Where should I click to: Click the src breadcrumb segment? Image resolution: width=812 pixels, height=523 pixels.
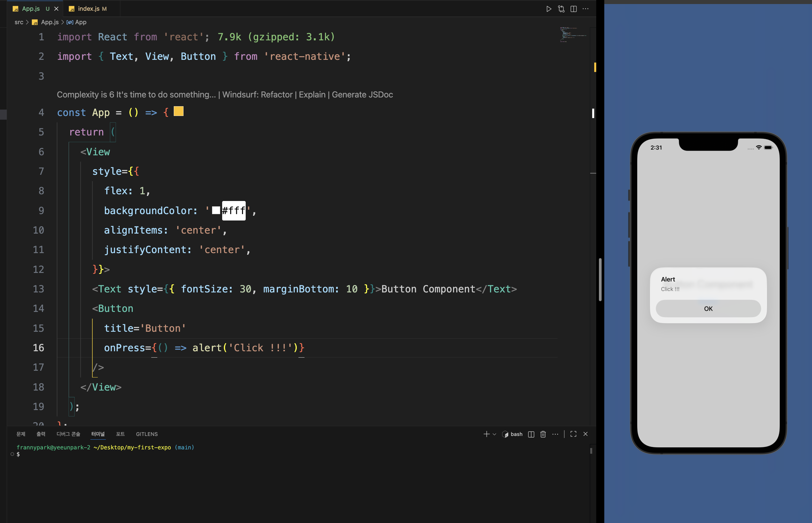pos(19,22)
